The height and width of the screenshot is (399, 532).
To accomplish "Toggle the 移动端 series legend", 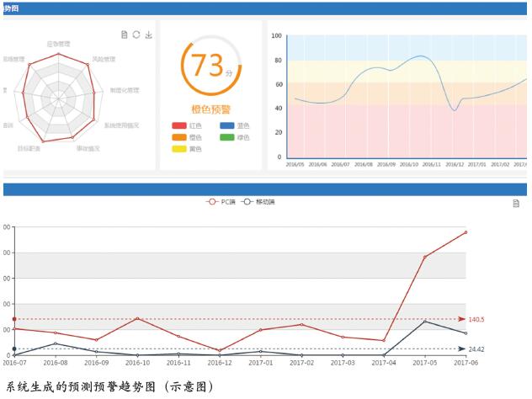I will click(x=258, y=202).
